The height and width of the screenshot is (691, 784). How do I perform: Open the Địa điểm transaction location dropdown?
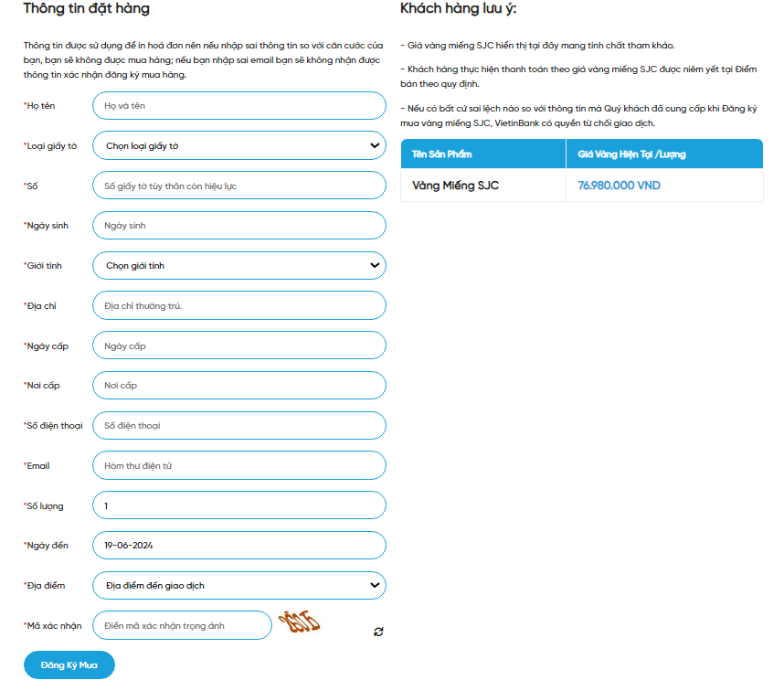239,585
